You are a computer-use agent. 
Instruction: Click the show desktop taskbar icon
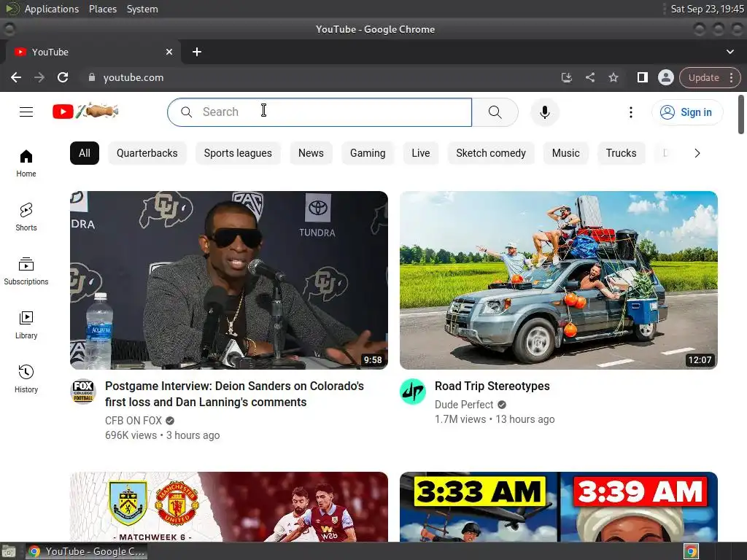pos(9,551)
